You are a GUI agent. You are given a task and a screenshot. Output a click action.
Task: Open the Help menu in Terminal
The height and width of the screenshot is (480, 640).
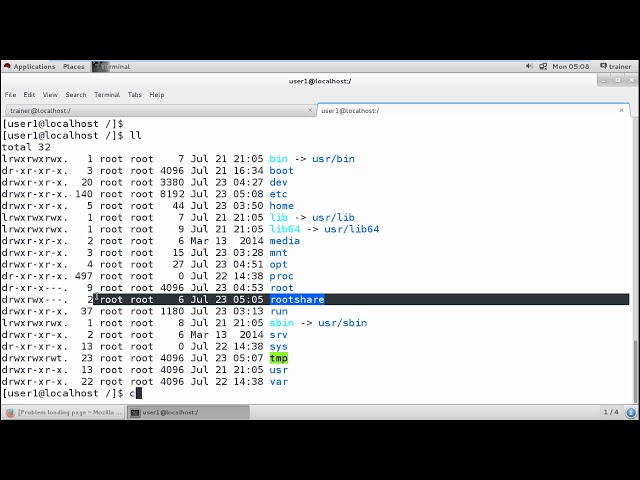157,95
